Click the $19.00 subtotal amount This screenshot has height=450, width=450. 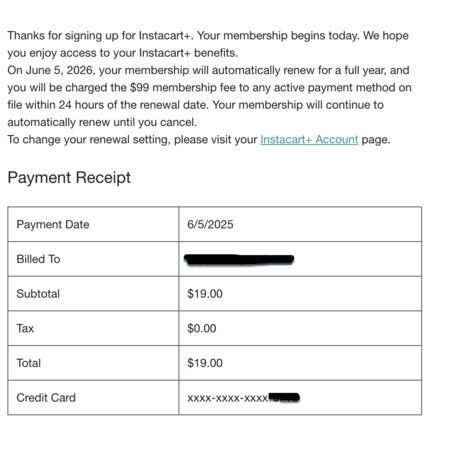coord(205,294)
